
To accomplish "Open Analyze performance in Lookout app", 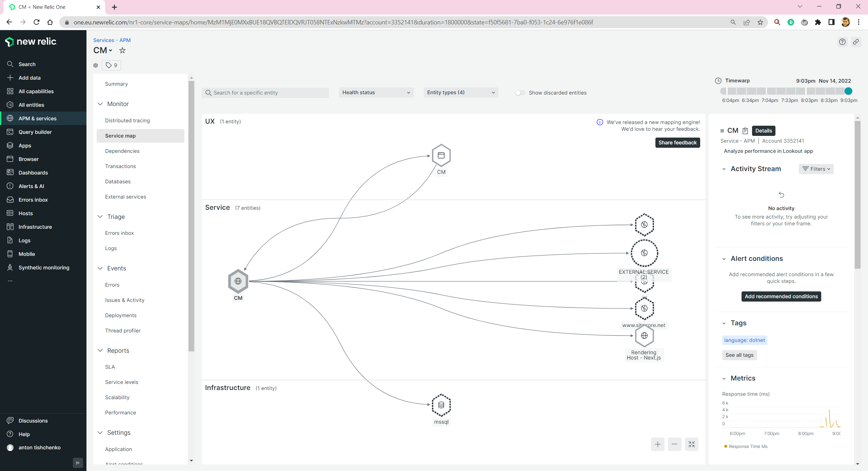I will (768, 151).
